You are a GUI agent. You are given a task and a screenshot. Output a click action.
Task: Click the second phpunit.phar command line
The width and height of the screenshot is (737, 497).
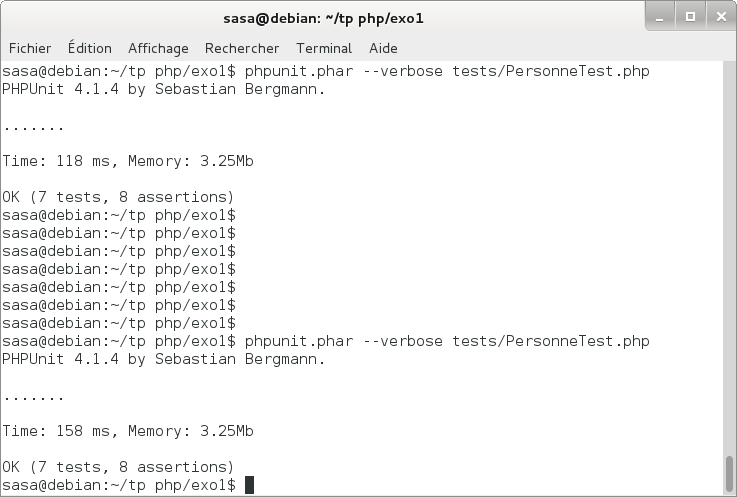click(x=326, y=341)
